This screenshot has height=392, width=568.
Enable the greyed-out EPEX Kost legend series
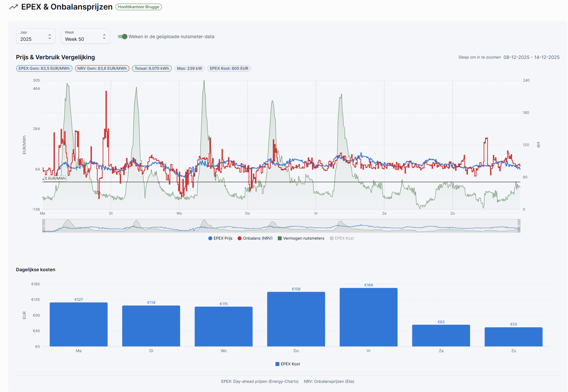(342, 238)
